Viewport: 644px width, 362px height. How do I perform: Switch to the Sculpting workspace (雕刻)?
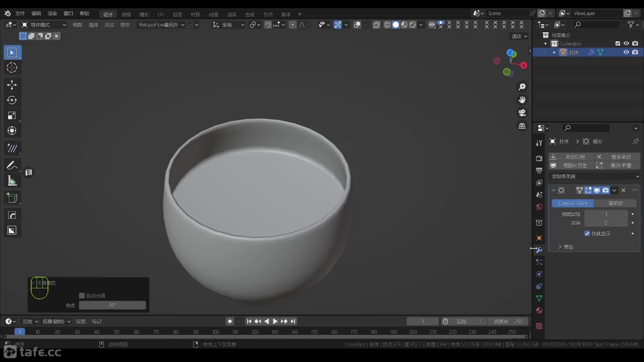point(144,14)
